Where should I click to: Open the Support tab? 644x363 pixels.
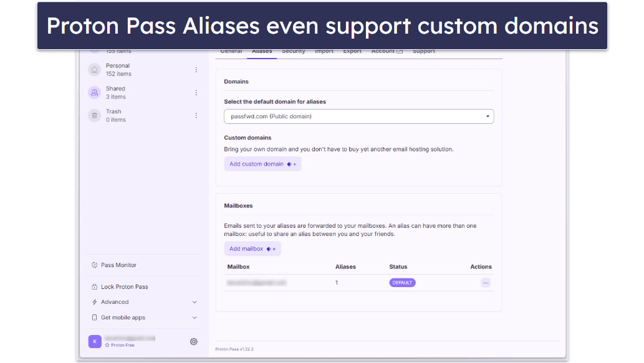coord(423,52)
